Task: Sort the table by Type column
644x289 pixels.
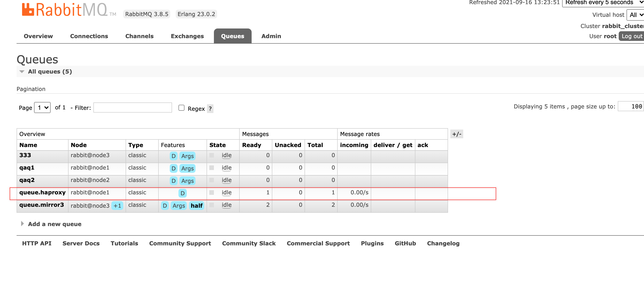Action: [x=136, y=145]
